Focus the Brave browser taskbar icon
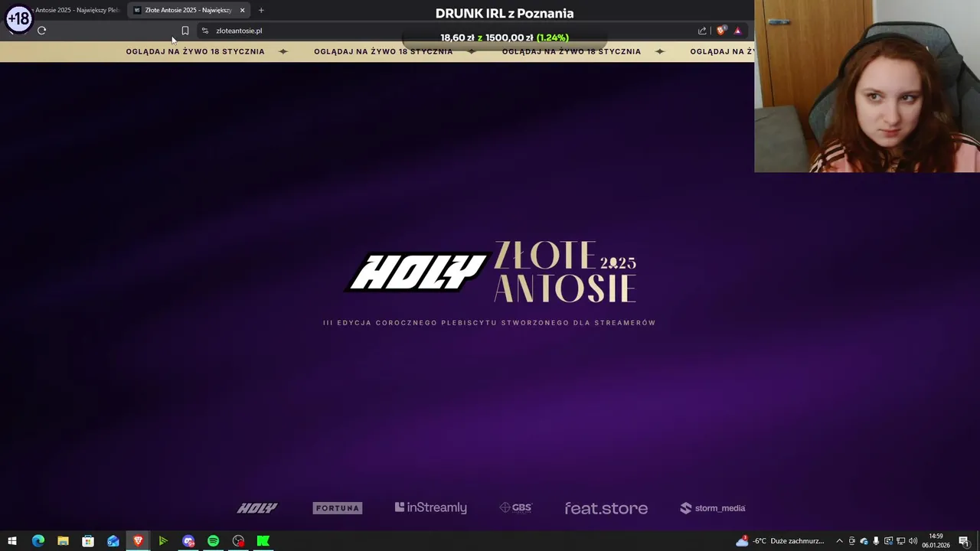This screenshot has width=980, height=551. point(138,541)
